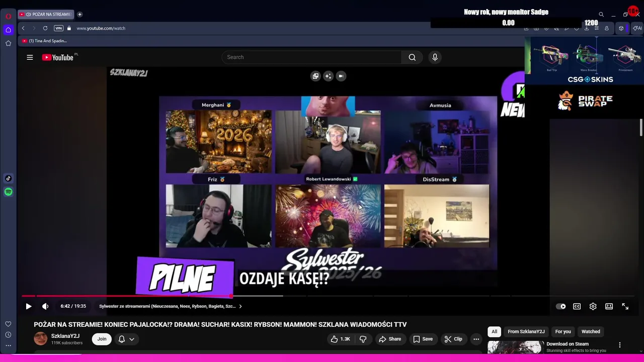Image resolution: width=644 pixels, height=362 pixels.
Task: Open the YouTube hamburger guide menu
Action: coord(30,57)
